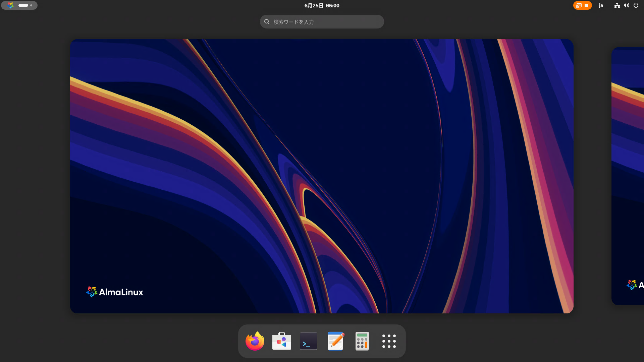644x362 pixels.
Task: Open the date and time calendar
Action: [322, 5]
